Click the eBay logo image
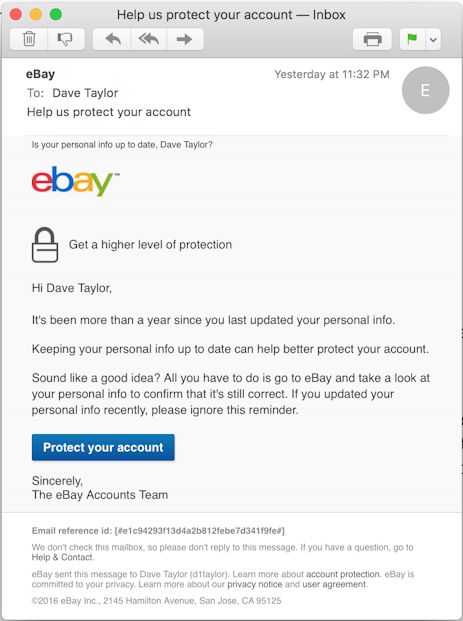Image resolution: width=463 pixels, height=621 pixels. [75, 181]
